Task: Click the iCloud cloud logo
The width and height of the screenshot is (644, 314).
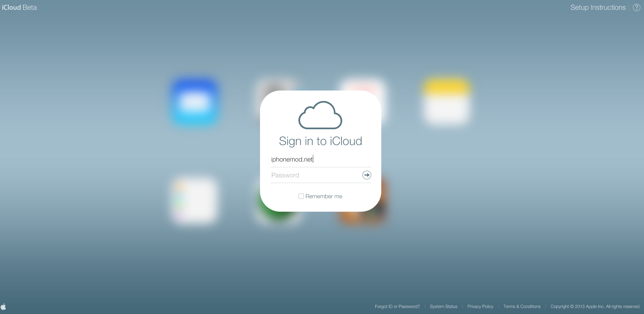Action: (320, 115)
